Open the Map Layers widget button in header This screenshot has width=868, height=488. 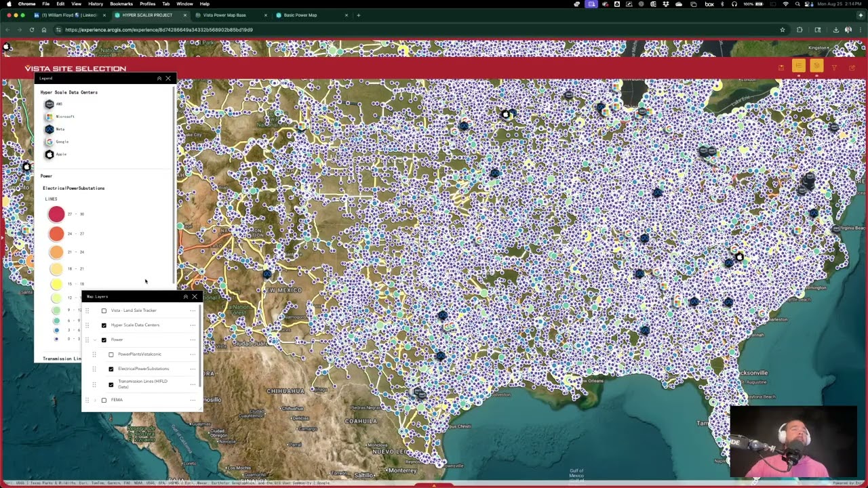816,66
